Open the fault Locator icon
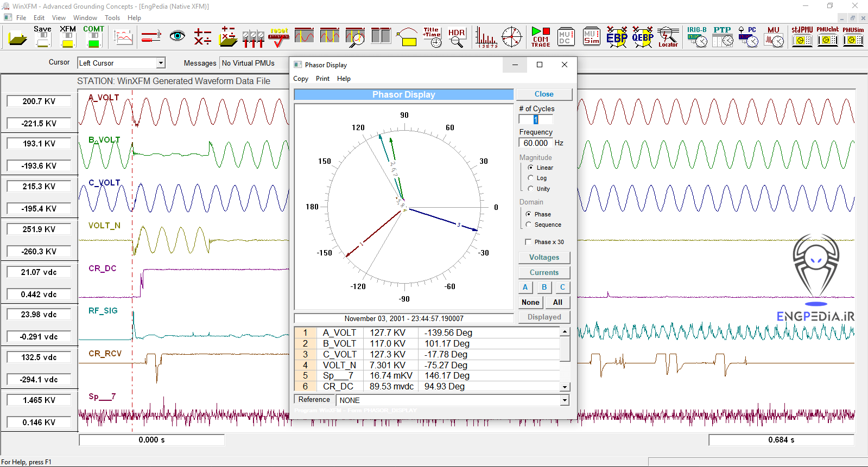The image size is (868, 467). point(668,37)
